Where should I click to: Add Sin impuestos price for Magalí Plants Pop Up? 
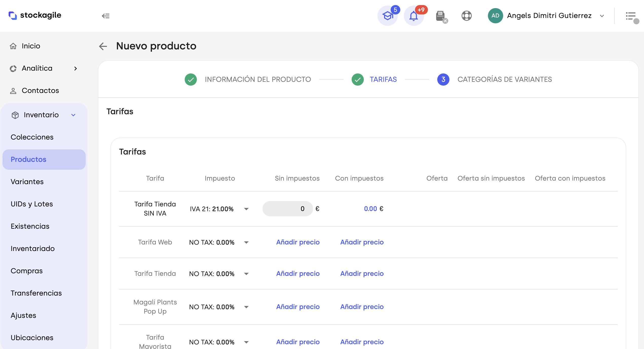(298, 307)
